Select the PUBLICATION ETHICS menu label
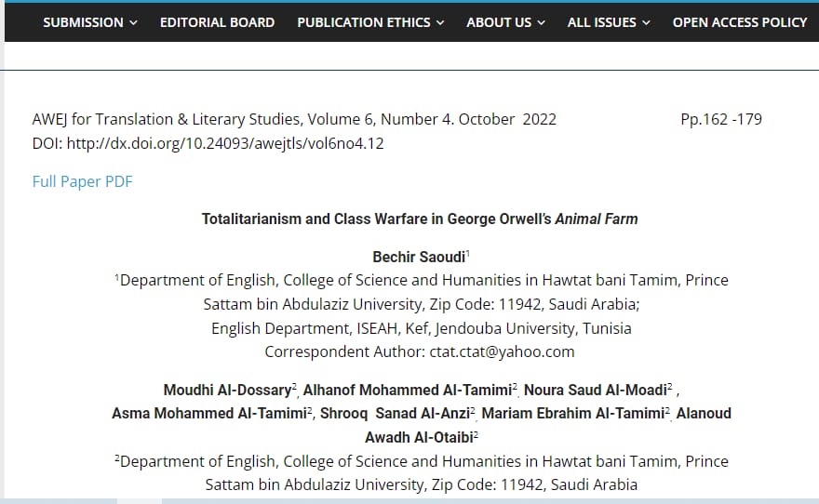This screenshot has width=819, height=504. 364,22
